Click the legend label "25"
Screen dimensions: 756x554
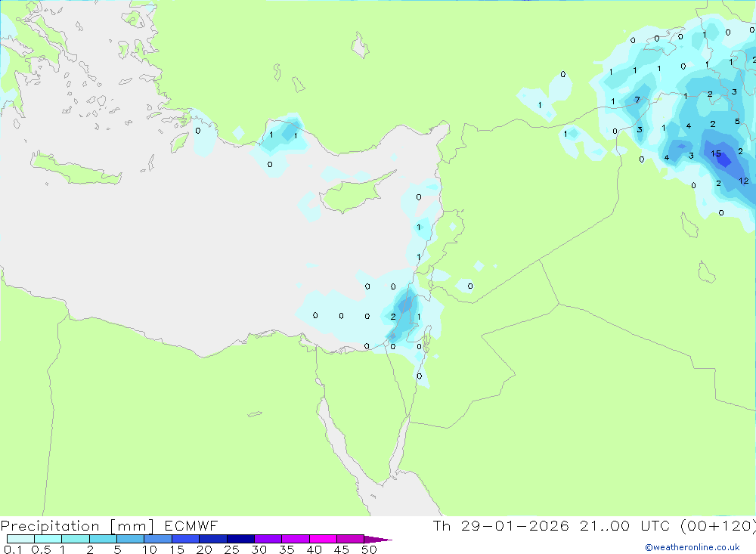(231, 549)
